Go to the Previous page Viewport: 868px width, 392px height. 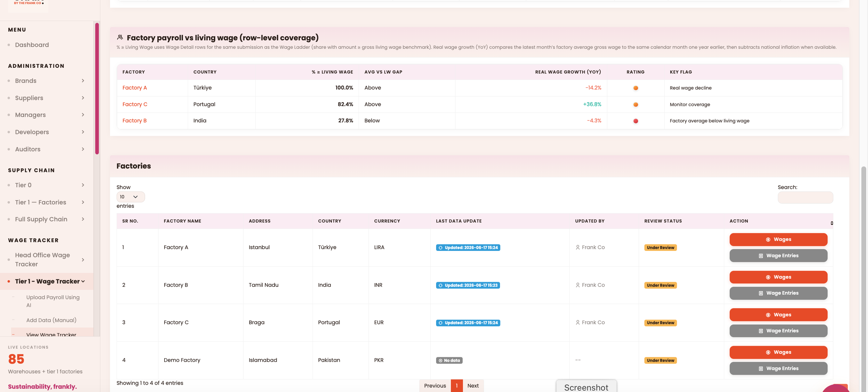point(435,386)
